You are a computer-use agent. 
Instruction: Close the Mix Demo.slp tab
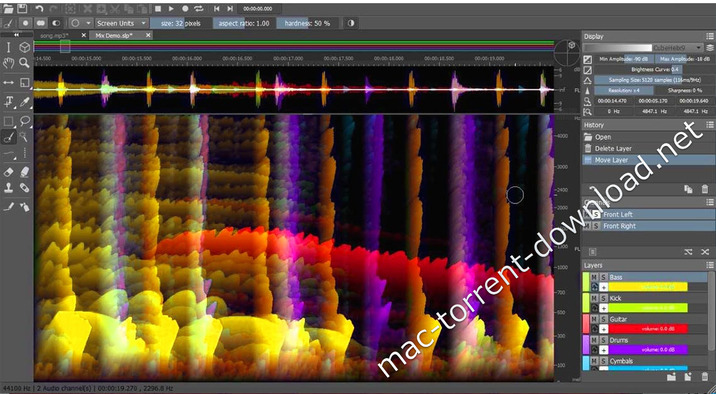[148, 35]
